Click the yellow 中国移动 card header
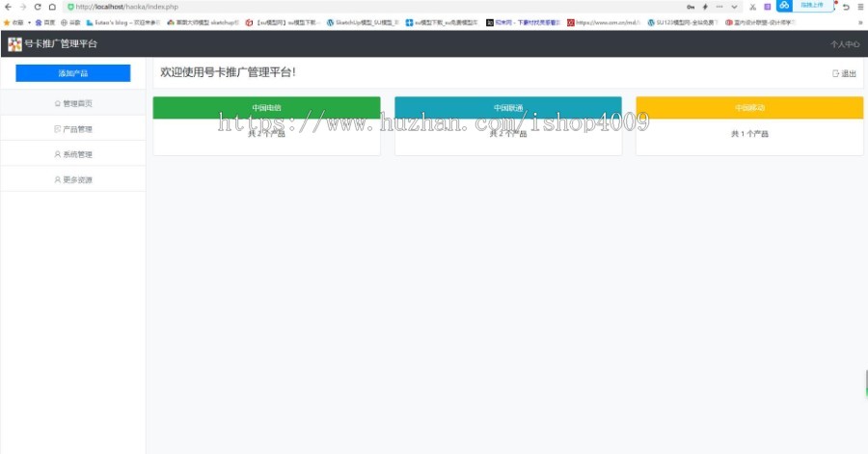Image resolution: width=868 pixels, height=454 pixels. coord(749,107)
